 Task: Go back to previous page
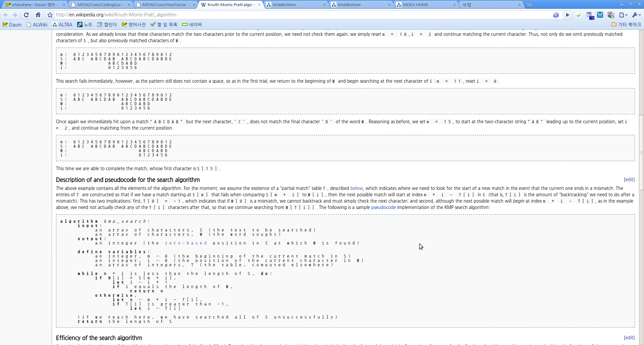pyautogui.click(x=6, y=15)
